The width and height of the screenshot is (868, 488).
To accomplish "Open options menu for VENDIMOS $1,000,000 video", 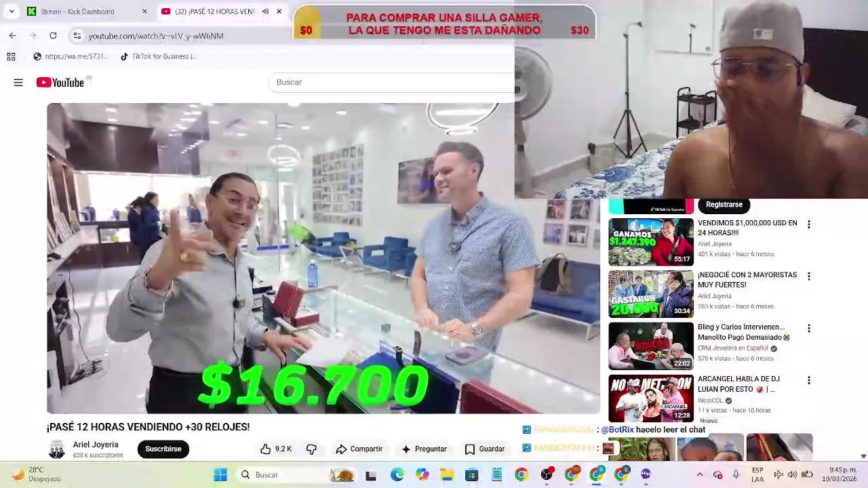I will 808,224.
